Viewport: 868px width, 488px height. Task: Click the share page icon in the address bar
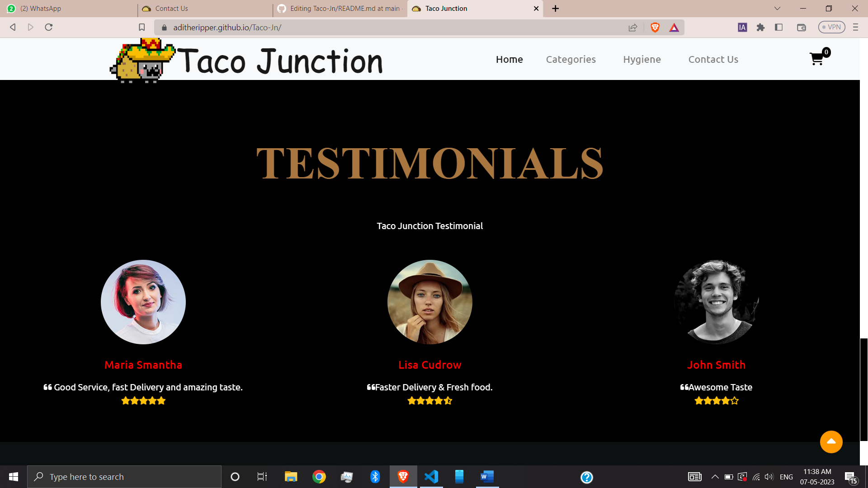click(633, 27)
